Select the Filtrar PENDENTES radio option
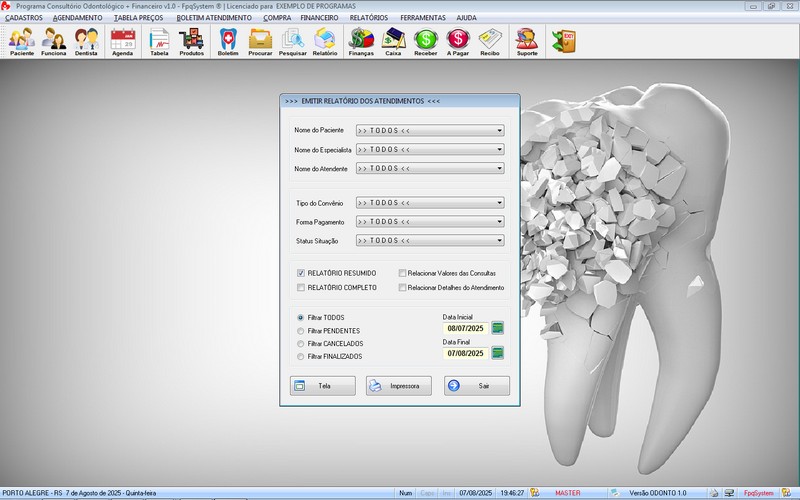 coord(301,331)
